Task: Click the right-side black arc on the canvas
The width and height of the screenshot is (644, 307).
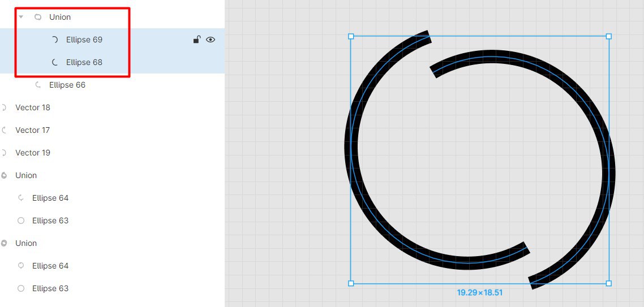Action: [609, 172]
